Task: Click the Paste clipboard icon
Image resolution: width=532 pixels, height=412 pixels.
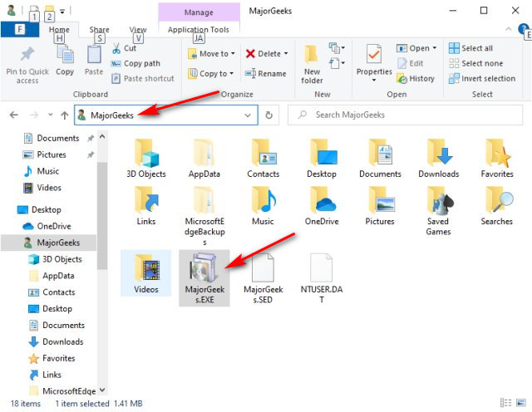Action: tap(94, 54)
